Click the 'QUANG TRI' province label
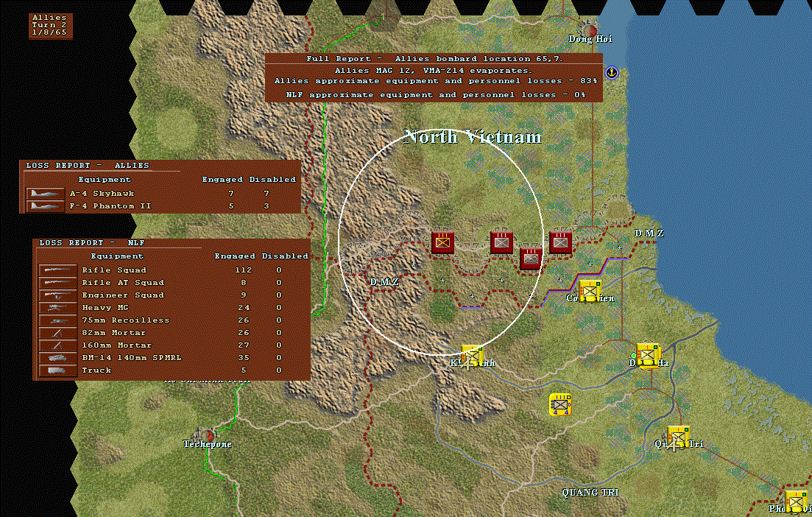 point(590,492)
